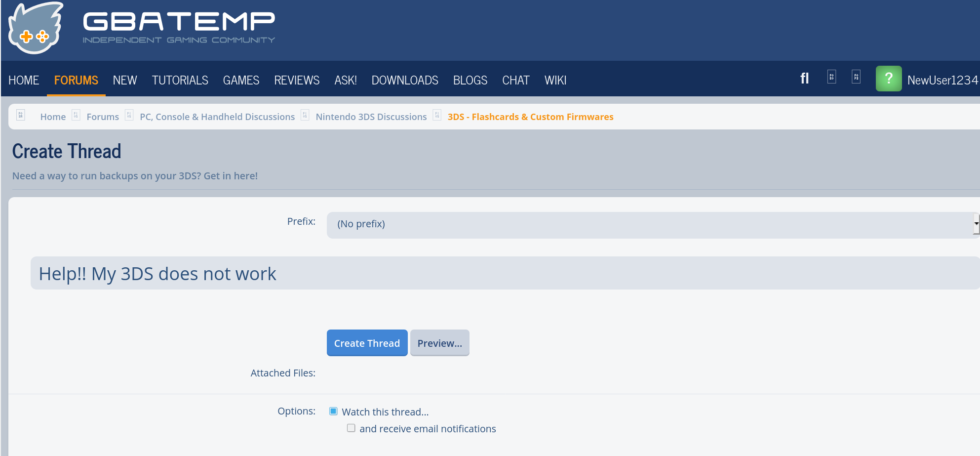980x456 pixels.
Task: Open CHAT in the navigation bar
Action: pos(516,80)
